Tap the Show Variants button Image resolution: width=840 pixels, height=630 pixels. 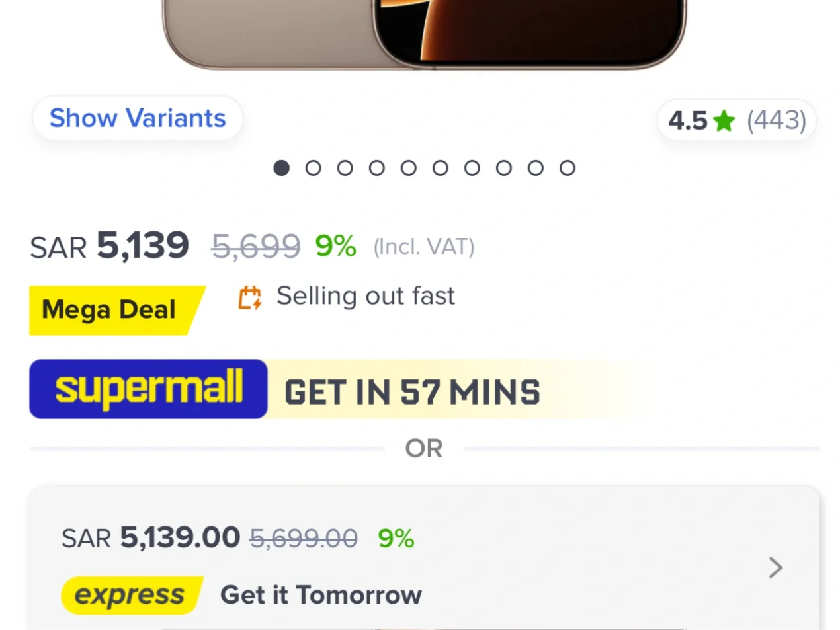(x=138, y=118)
